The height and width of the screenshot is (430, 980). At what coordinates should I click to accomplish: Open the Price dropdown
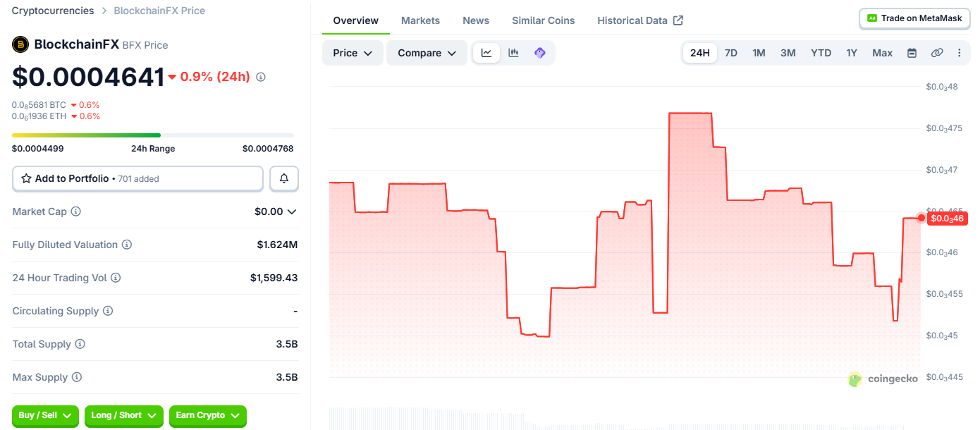coord(353,53)
